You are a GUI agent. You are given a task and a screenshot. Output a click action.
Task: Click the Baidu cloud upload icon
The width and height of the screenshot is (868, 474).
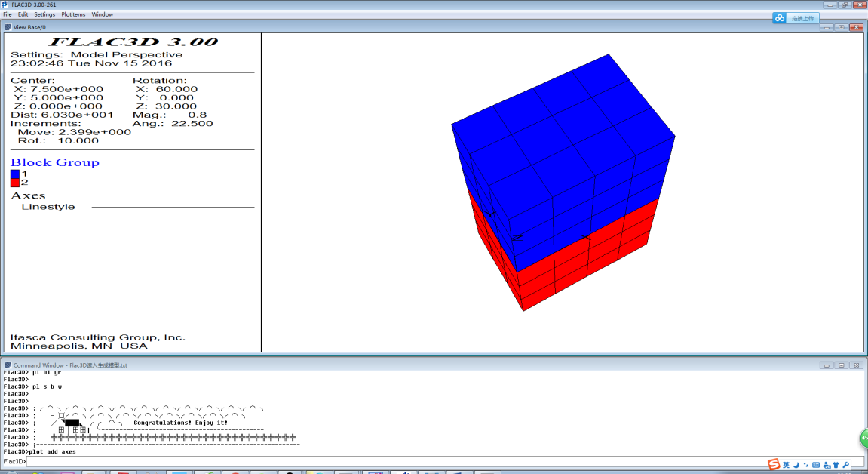[780, 18]
